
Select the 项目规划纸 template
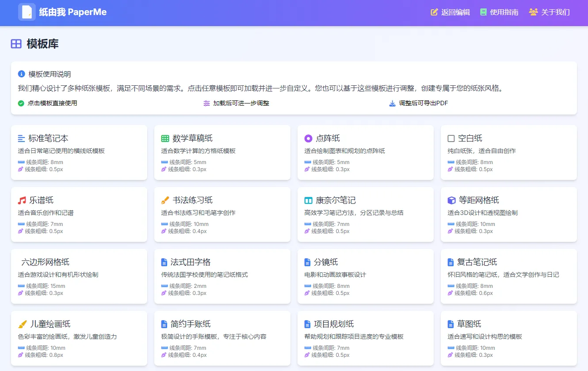365,338
